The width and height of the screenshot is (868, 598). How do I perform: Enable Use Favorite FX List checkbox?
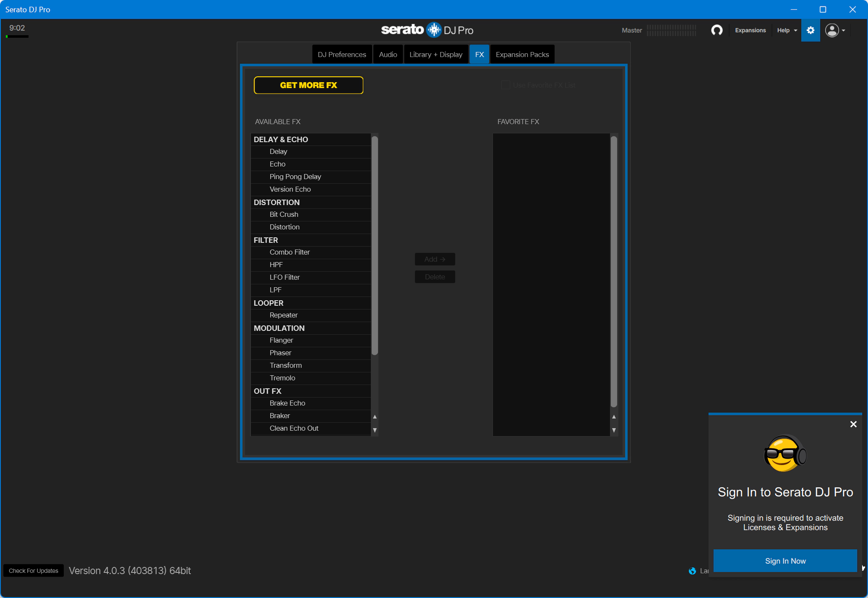pos(506,85)
